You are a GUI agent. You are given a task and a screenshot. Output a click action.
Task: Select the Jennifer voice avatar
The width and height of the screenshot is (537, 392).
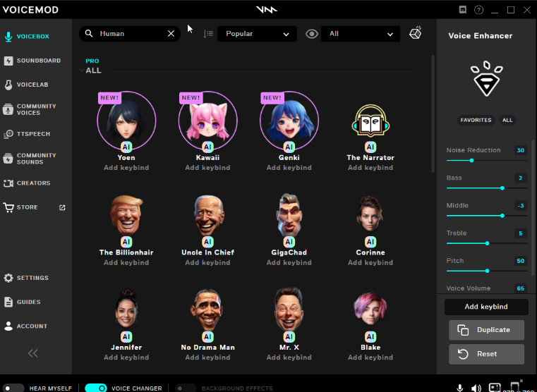(126, 310)
